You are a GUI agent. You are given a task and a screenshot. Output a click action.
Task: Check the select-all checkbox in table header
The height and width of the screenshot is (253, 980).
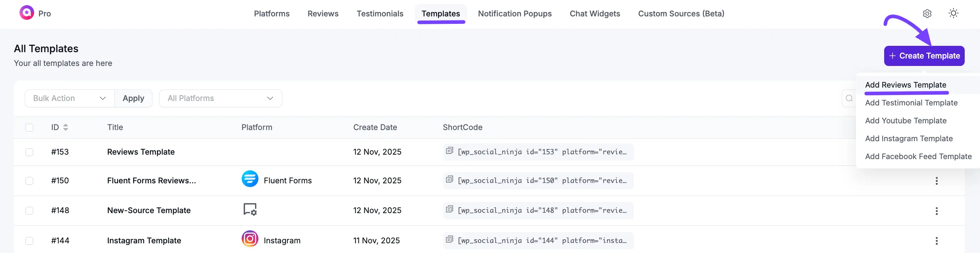tap(29, 128)
